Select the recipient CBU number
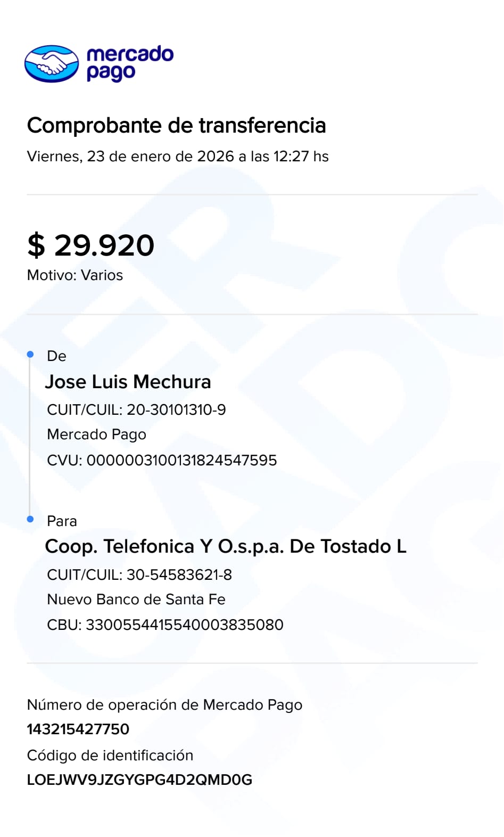Viewport: 504px width, 837px height. click(x=184, y=625)
